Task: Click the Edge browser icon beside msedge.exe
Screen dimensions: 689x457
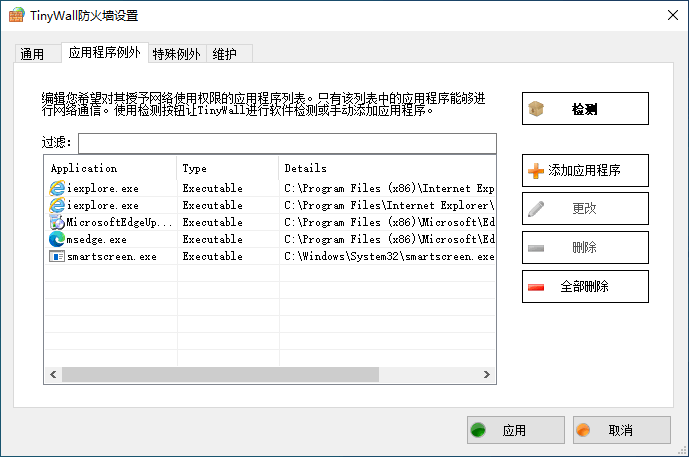Action: (57, 239)
